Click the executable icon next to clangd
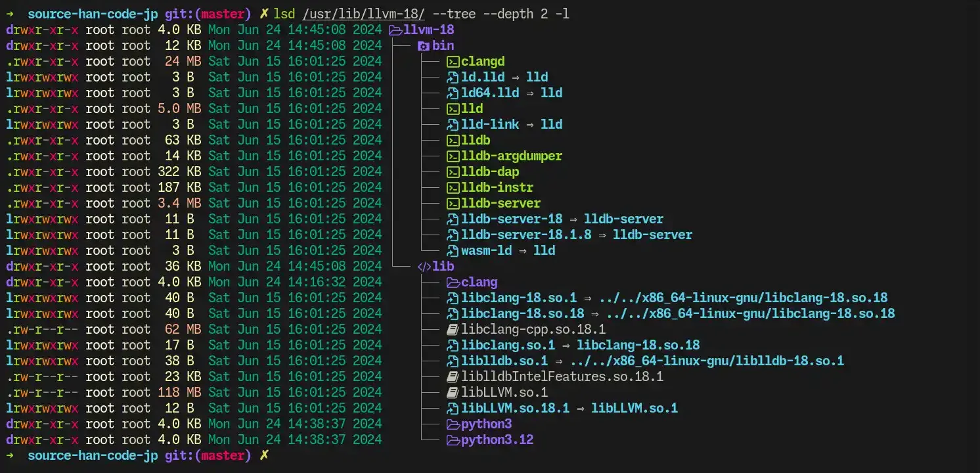 tap(453, 61)
